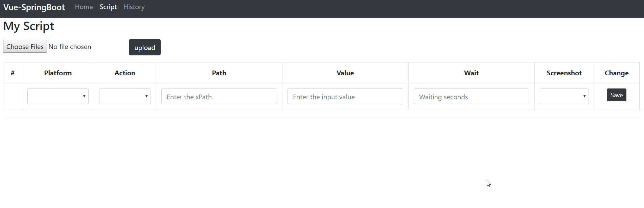The image size is (644, 208).
Task: Open the Action select box in the row
Action: (x=125, y=97)
